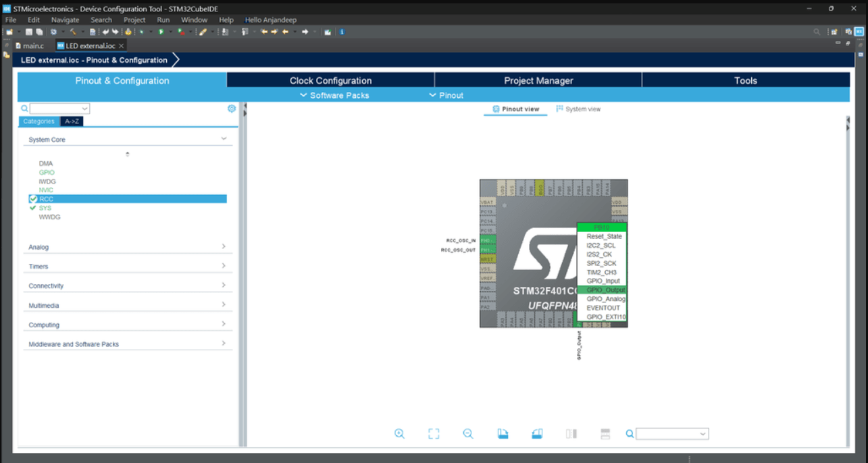Open the Connectivity category
The image size is (868, 463).
(x=223, y=285)
